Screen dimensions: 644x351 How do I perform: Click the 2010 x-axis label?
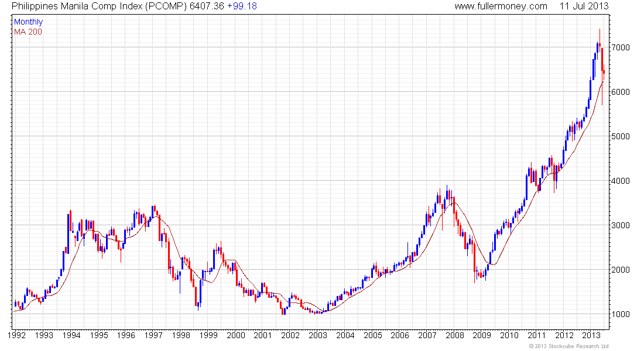coord(509,335)
